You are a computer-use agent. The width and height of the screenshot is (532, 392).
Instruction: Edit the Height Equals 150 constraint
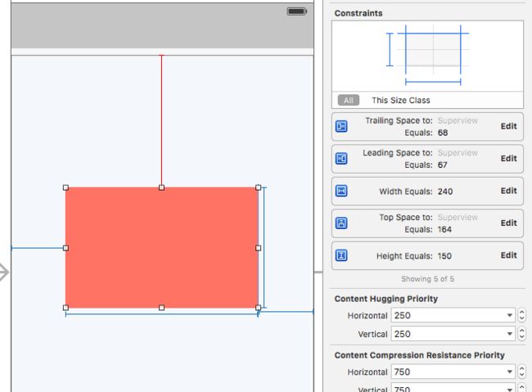point(508,255)
